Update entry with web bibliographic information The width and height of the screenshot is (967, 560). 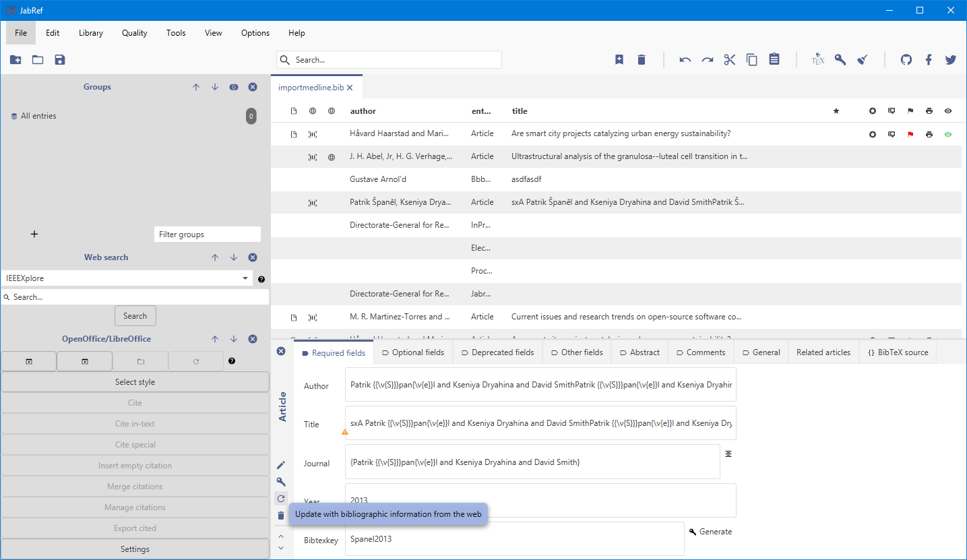coord(281,499)
